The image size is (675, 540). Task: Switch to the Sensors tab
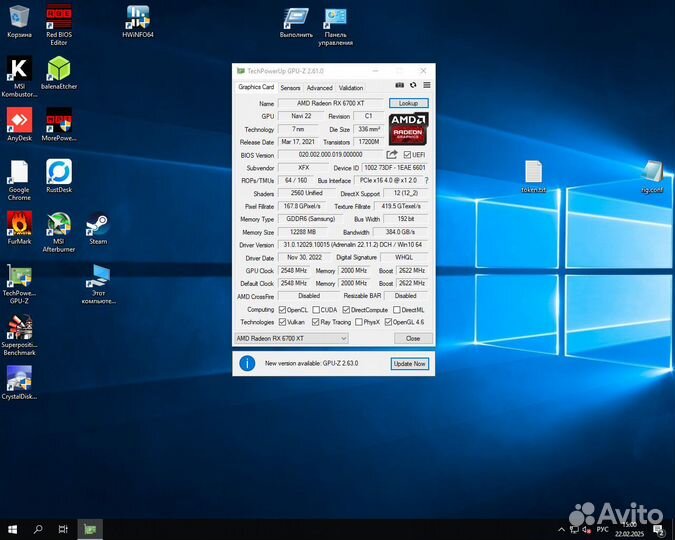point(290,88)
